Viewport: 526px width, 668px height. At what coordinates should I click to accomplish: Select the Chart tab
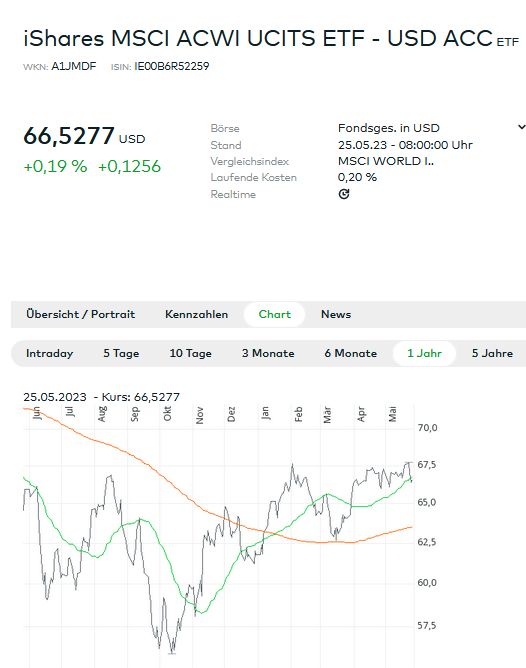tap(274, 314)
